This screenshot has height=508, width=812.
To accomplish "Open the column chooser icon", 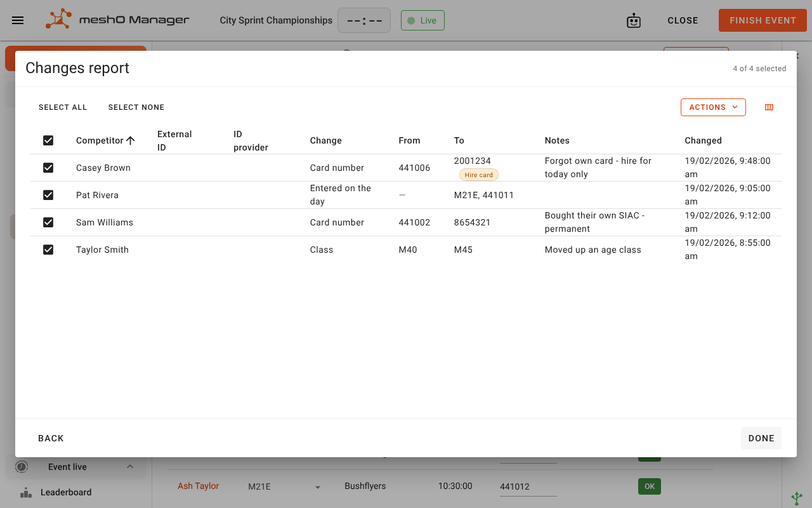I will click(769, 107).
